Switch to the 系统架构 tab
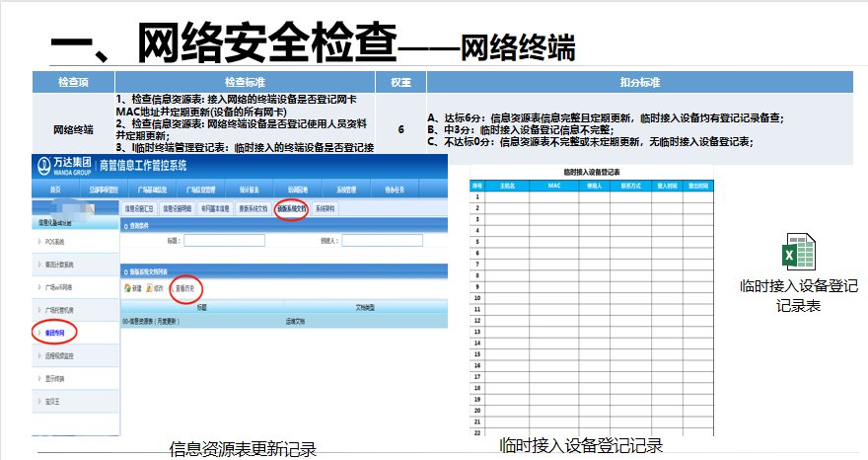 pos(325,209)
